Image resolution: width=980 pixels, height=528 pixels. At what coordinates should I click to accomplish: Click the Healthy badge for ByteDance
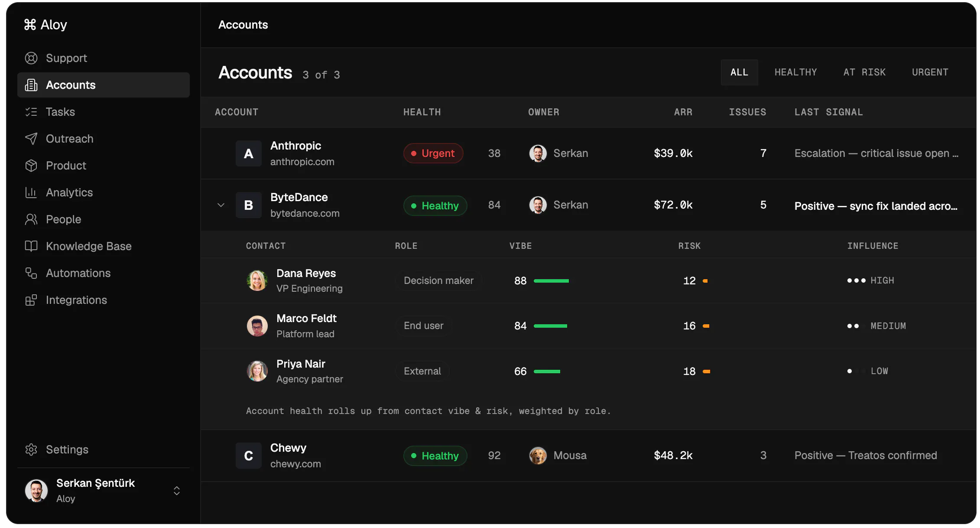435,205
